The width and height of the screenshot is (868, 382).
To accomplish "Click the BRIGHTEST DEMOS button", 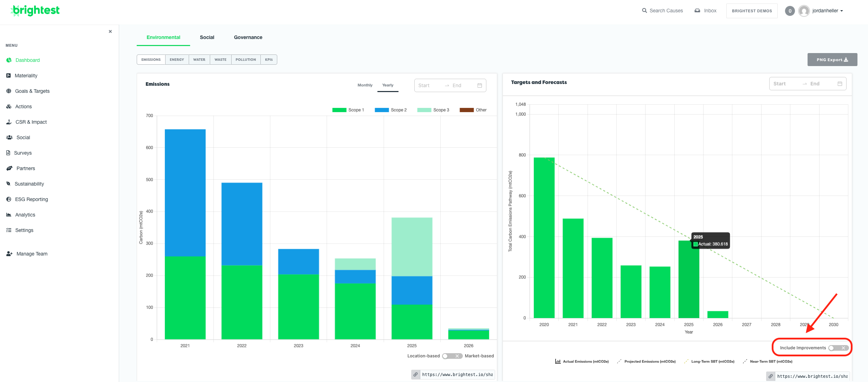I will tap(752, 11).
